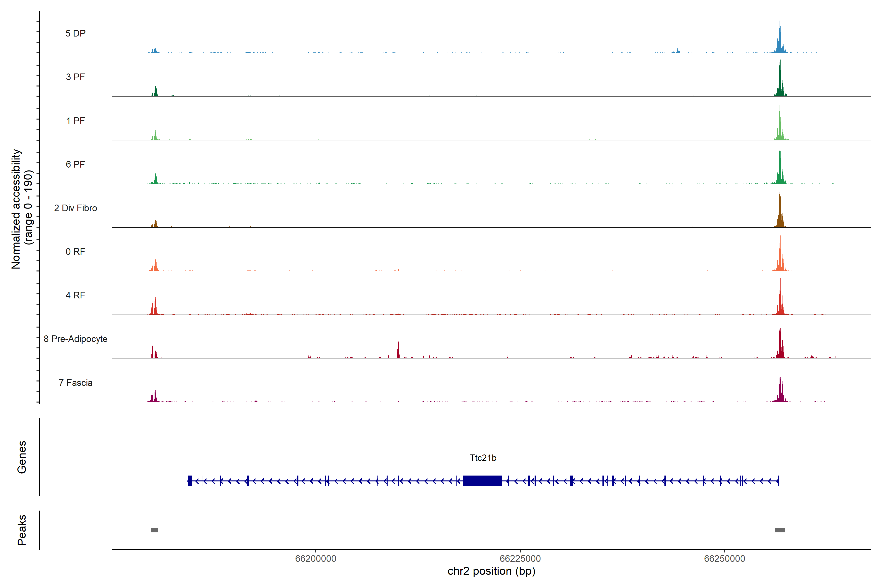
Task: Click the left gray peak rectangle
Action: coord(155,530)
